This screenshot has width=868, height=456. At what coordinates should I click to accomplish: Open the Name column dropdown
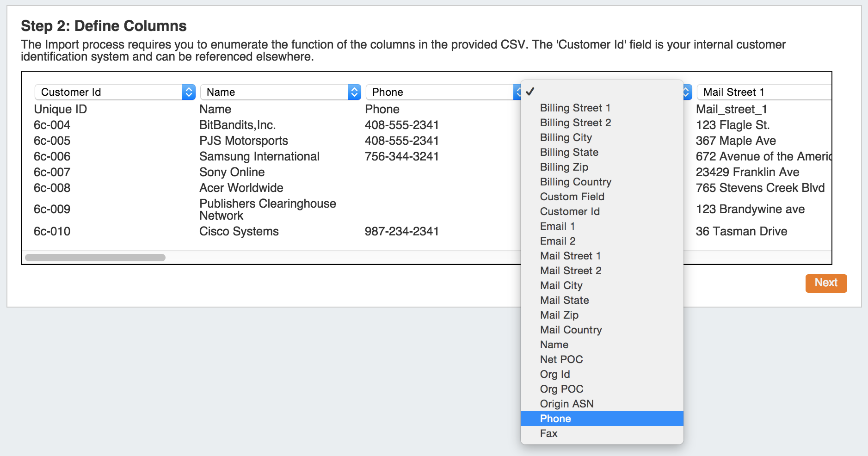pos(280,92)
